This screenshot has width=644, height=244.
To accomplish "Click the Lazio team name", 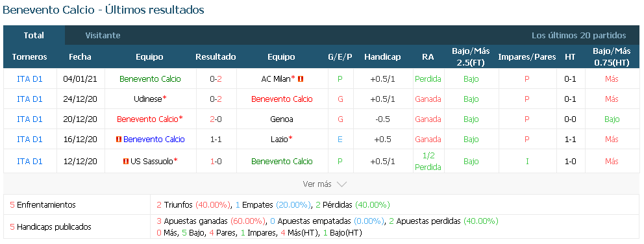I will [x=279, y=140].
